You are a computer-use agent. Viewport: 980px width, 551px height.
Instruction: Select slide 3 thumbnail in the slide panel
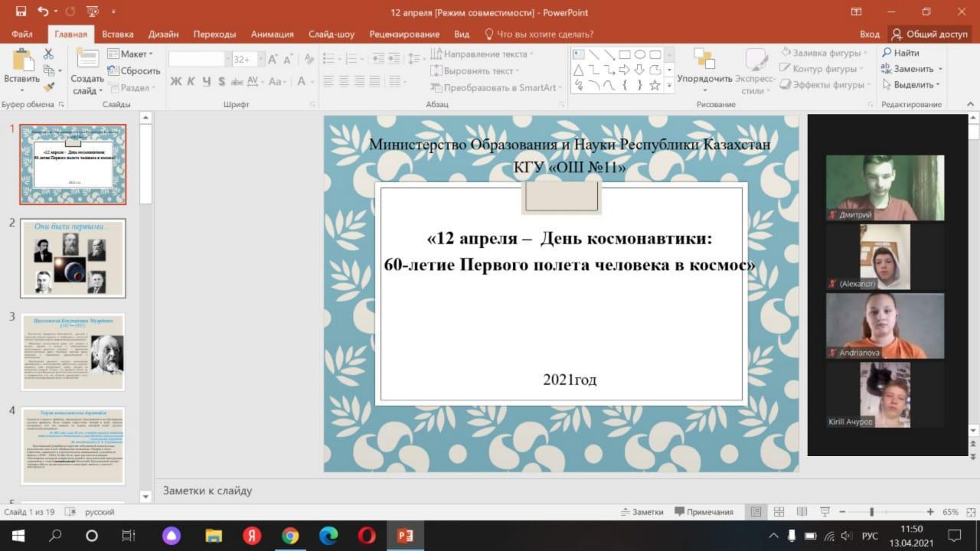[x=73, y=351]
